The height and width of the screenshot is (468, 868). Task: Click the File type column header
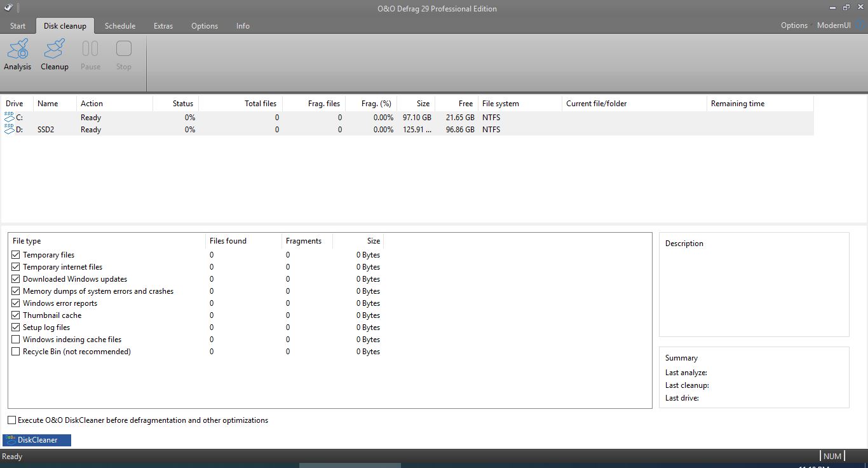[x=107, y=241]
